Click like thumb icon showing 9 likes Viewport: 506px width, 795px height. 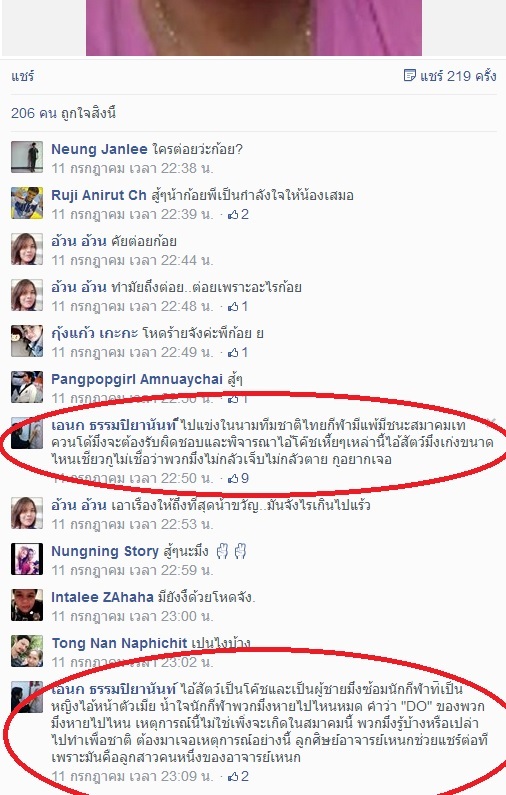coord(233,479)
